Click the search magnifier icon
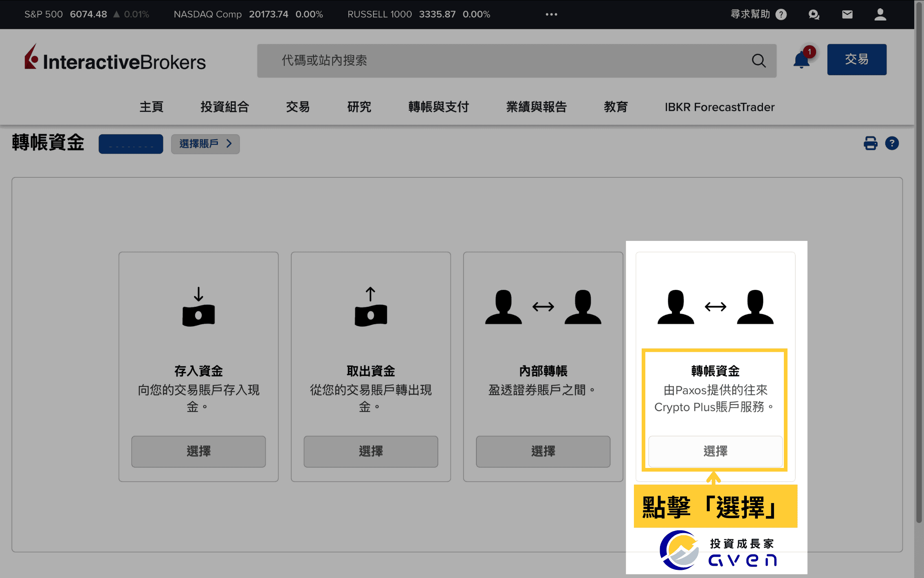 tap(758, 61)
